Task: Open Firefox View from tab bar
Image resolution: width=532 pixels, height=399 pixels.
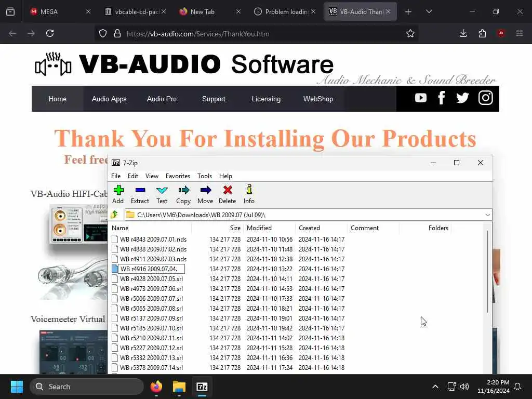Action: coord(10,11)
